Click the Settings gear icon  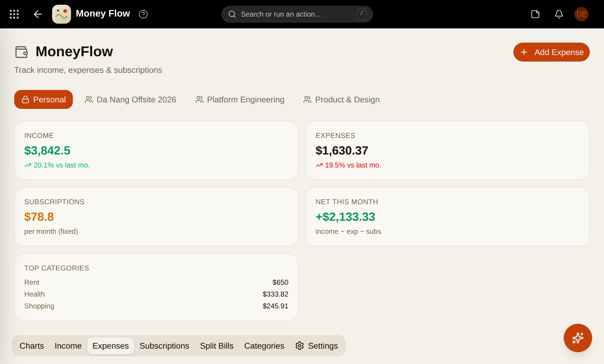(300, 346)
